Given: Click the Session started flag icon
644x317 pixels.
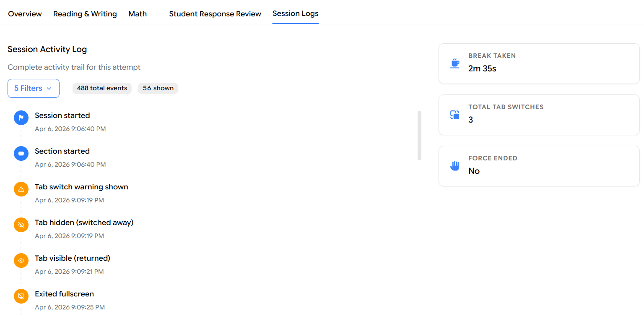Looking at the screenshot, I should [x=21, y=118].
